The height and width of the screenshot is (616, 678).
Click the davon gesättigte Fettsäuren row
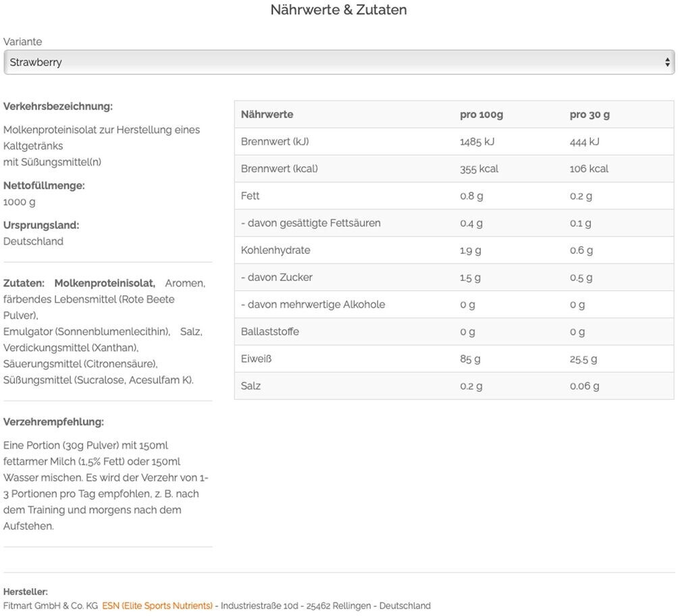click(x=311, y=223)
